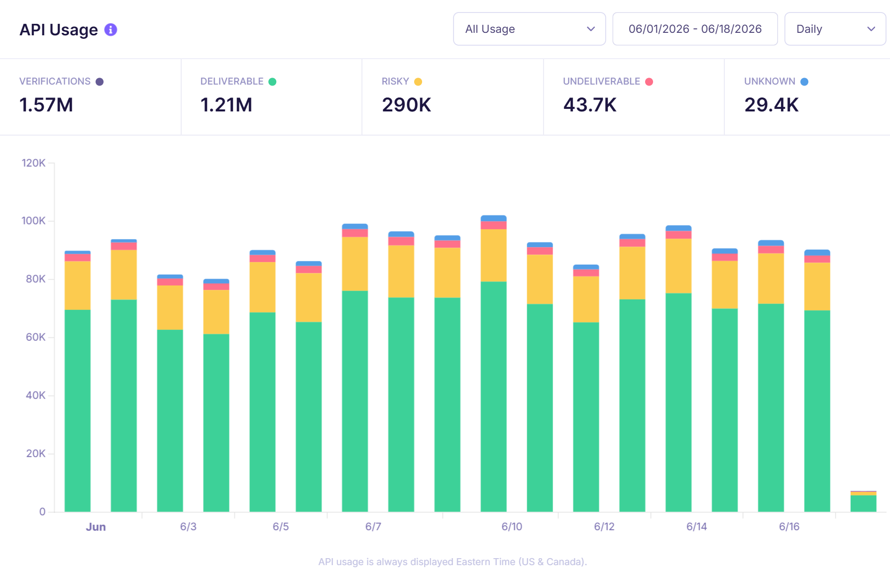Click the Deliverable green legend dot
Image resolution: width=890 pixels, height=588 pixels.
pyautogui.click(x=272, y=82)
